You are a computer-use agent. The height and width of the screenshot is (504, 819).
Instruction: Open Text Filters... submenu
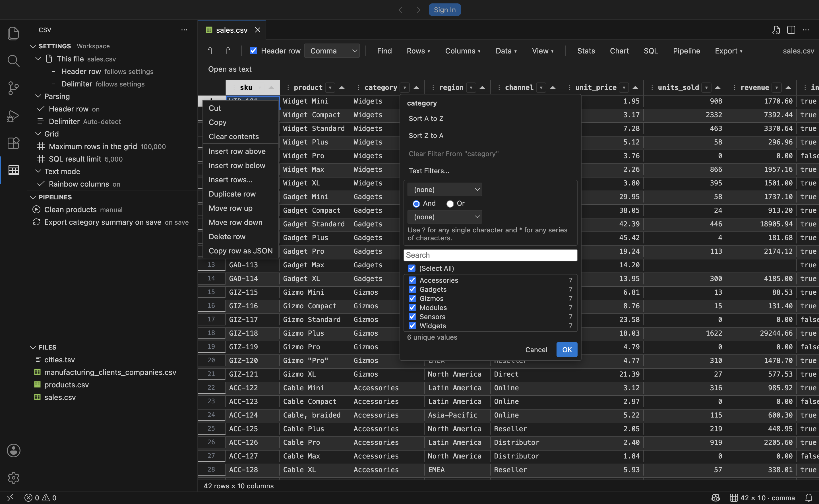pyautogui.click(x=429, y=171)
